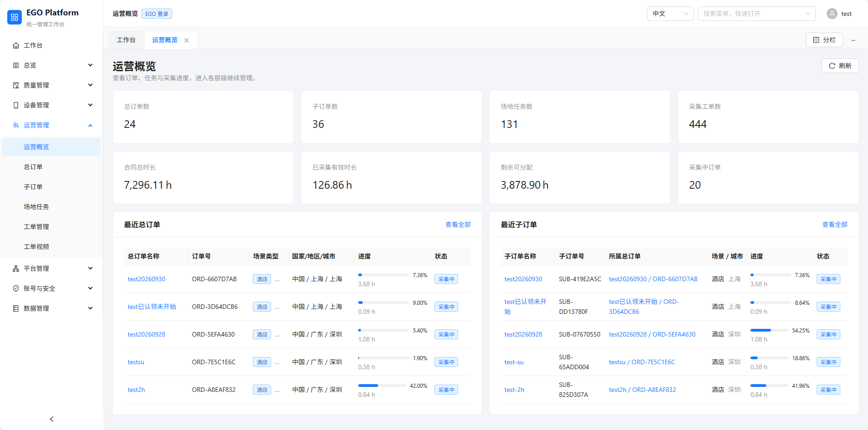Click the 设备管理 device icon
The width and height of the screenshot is (868, 430).
point(16,105)
